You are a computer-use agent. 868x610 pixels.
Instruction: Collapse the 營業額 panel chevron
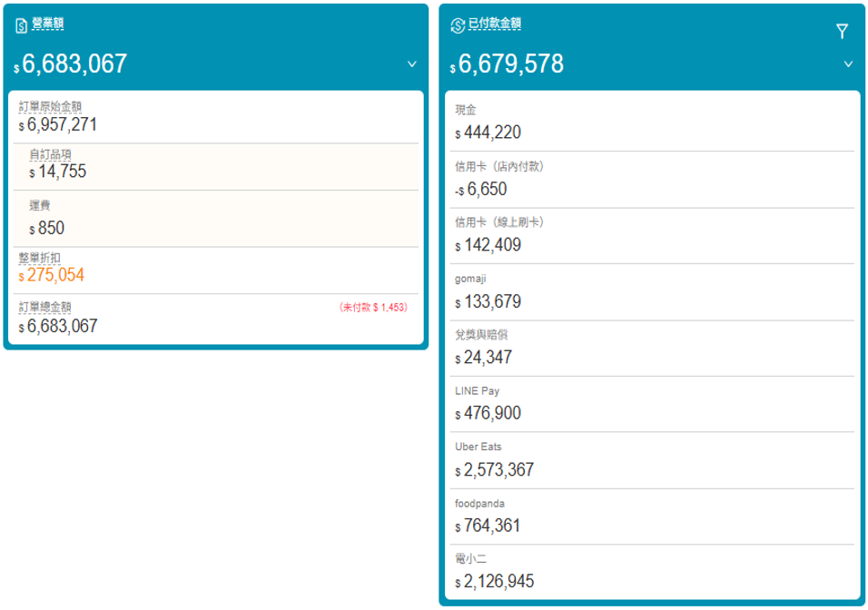click(412, 64)
